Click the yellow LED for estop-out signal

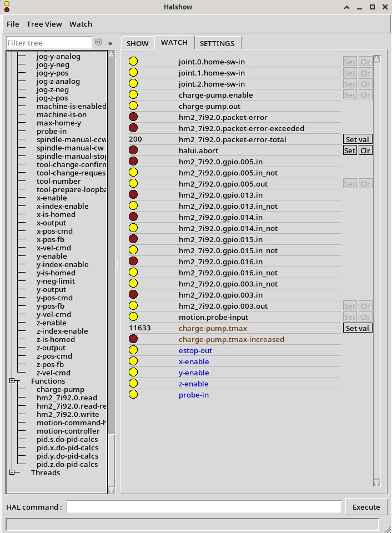point(133,350)
